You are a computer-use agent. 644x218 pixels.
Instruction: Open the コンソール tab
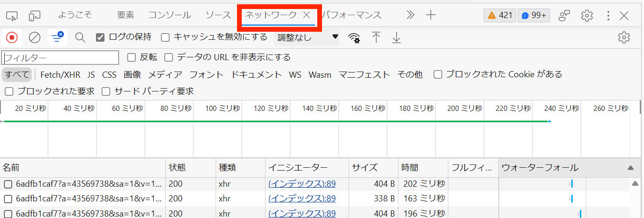[170, 15]
